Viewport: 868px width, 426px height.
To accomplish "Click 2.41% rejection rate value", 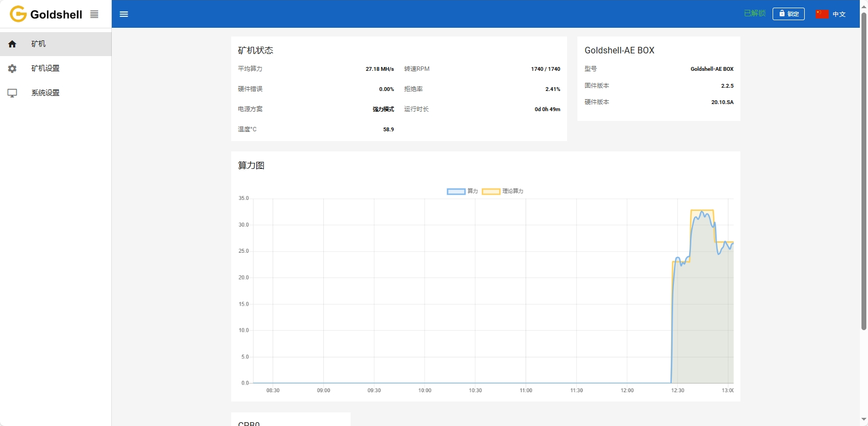I will (552, 89).
